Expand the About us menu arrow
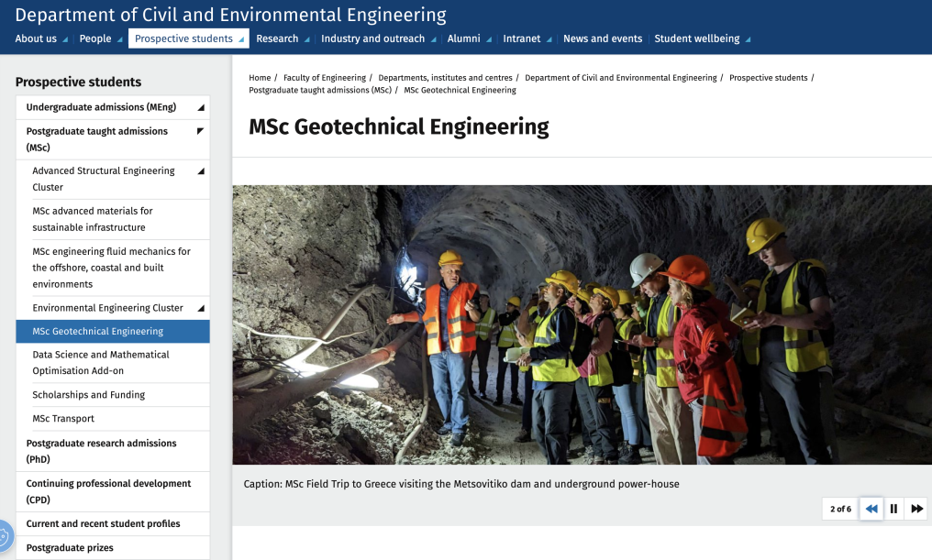932x560 pixels. point(65,39)
